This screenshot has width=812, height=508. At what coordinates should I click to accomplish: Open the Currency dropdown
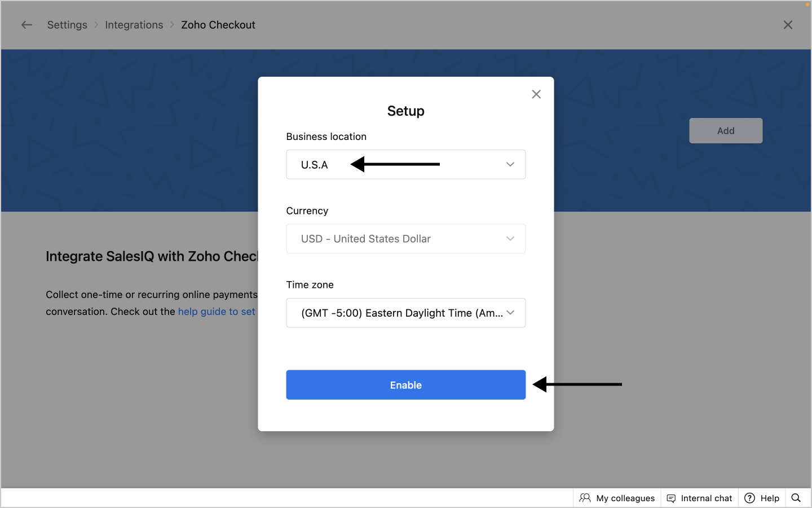[406, 239]
